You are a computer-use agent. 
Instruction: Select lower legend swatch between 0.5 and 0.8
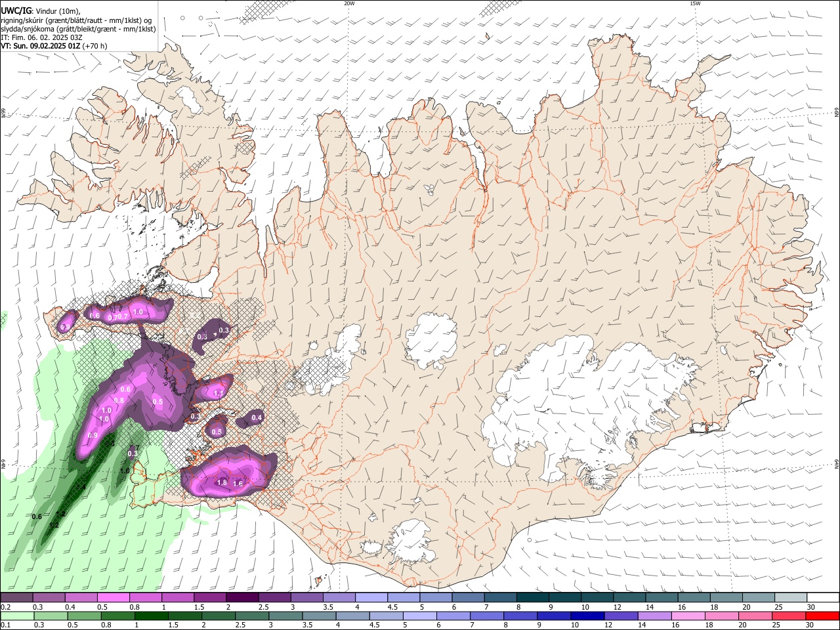(84, 616)
